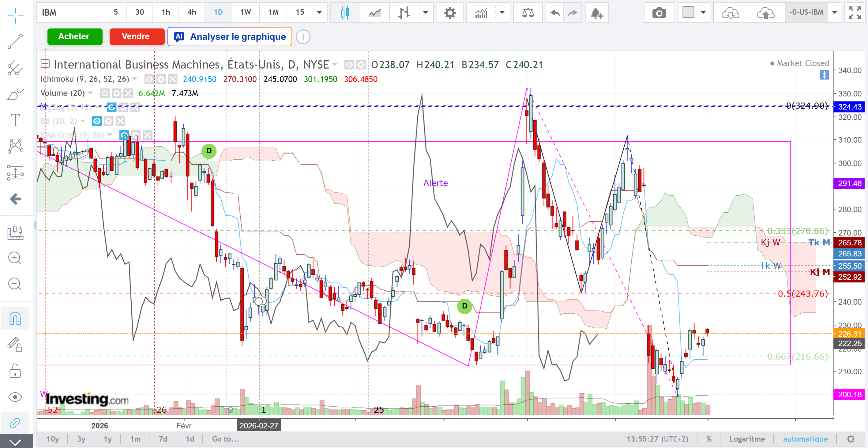Select the brush drawing tool
Screen dimensions: 868x448
pyautogui.click(x=15, y=94)
